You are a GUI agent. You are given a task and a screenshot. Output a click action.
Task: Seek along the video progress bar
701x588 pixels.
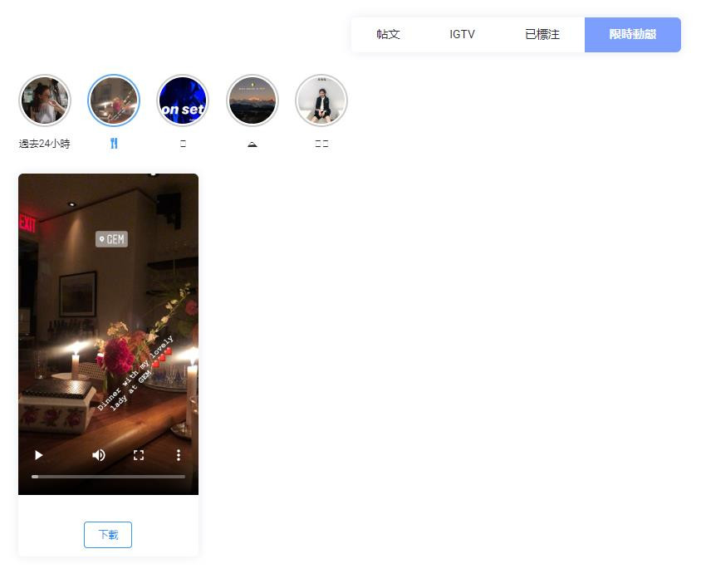tap(108, 477)
